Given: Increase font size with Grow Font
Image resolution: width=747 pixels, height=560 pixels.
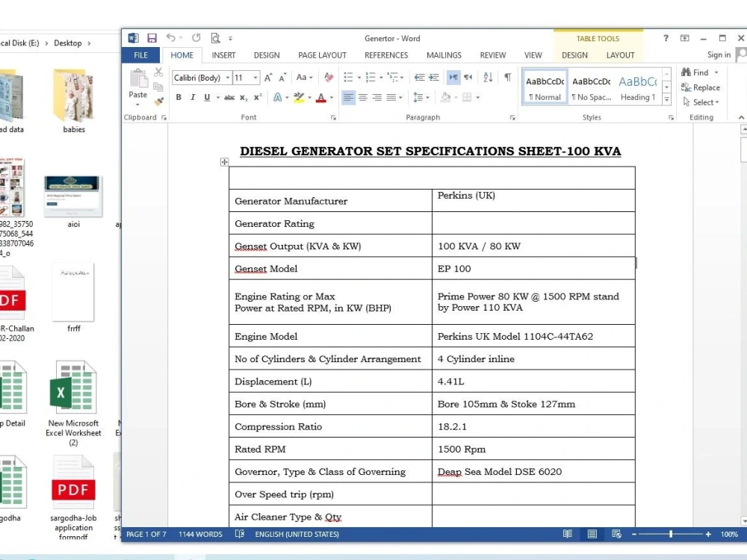Looking at the screenshot, I should (x=268, y=78).
